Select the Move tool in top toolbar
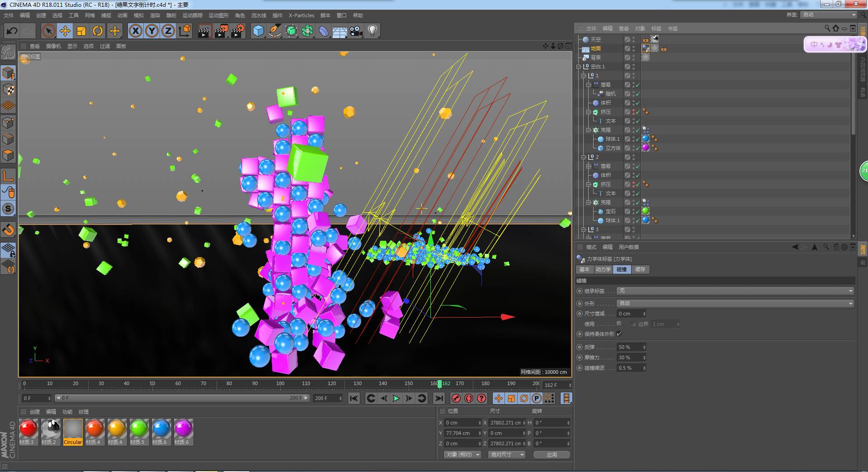 point(65,31)
